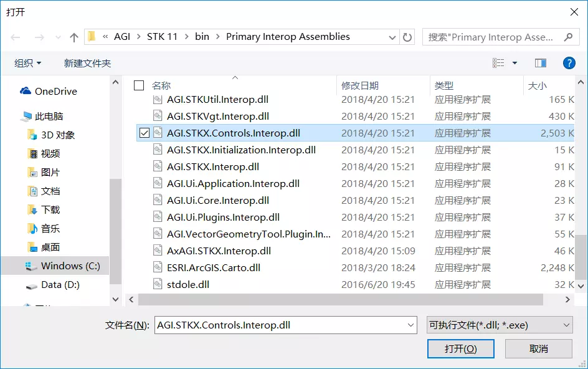Screen dimensions: 588x369
Task: Select AGI.STKX.Interop.dll file icon
Action: pos(158,166)
